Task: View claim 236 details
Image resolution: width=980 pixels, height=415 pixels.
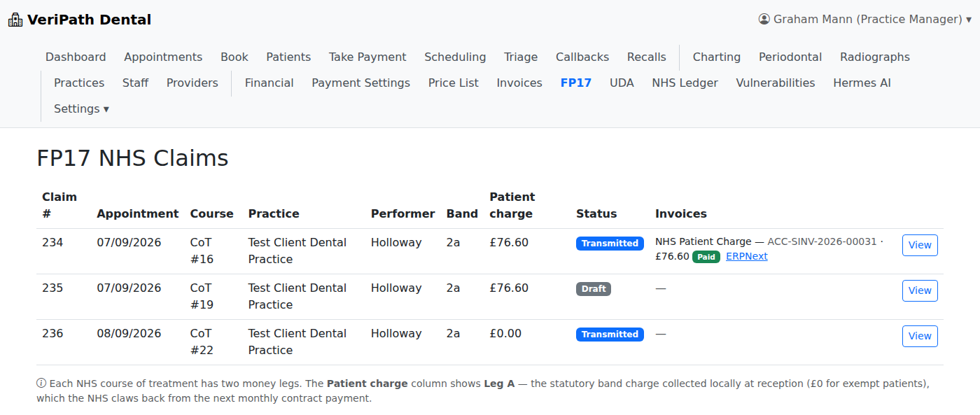Action: point(920,336)
